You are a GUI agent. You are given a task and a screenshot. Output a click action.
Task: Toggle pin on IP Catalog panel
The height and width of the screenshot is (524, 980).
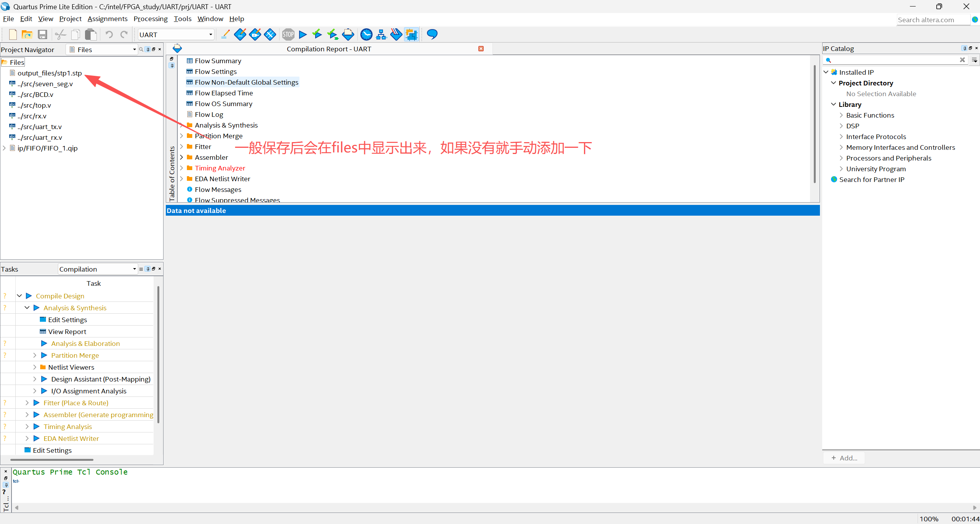tap(964, 48)
